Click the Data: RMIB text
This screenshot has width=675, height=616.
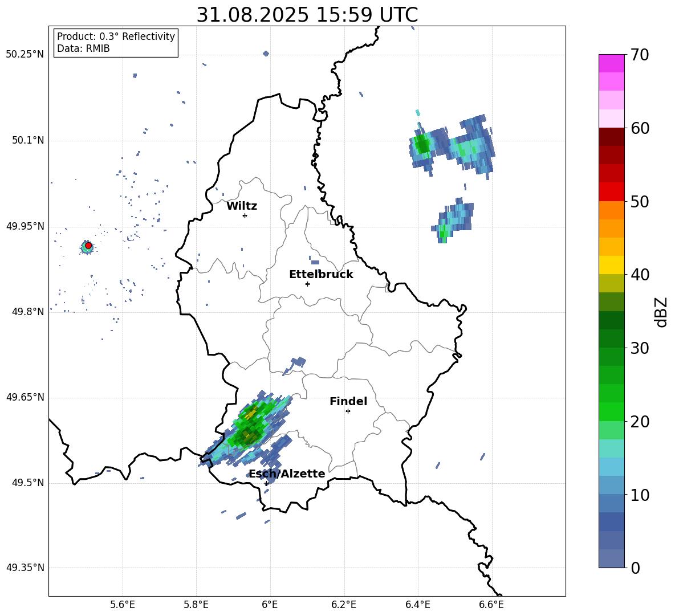[x=83, y=48]
